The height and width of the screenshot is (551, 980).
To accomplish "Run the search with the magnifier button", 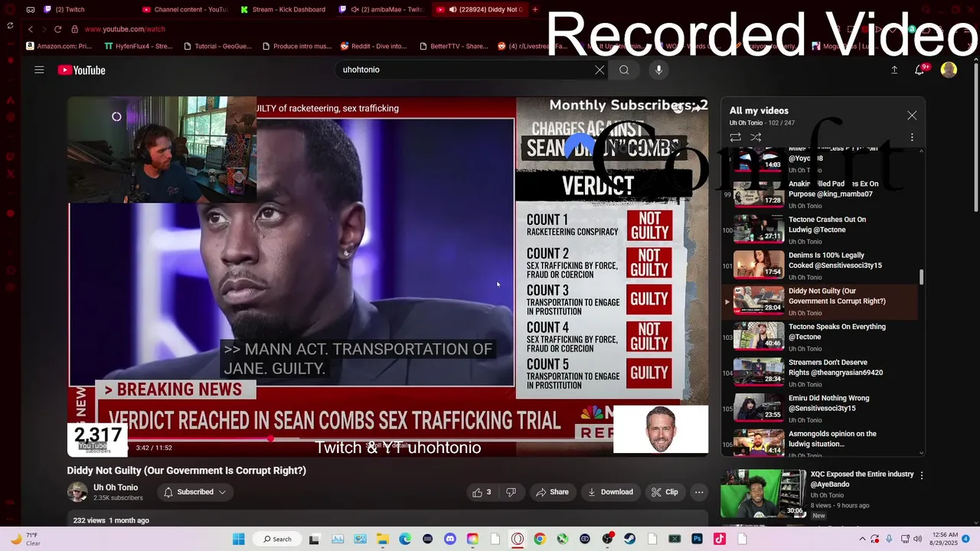I will (x=624, y=70).
